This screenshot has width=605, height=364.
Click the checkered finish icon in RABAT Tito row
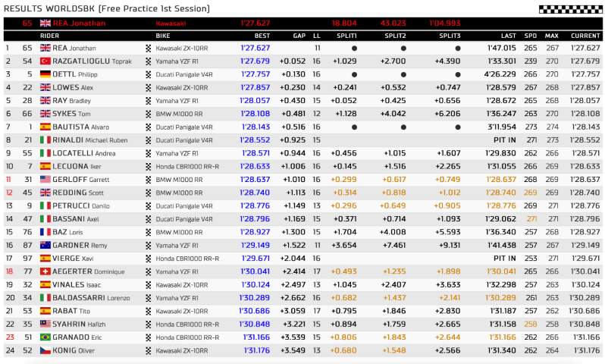click(148, 311)
